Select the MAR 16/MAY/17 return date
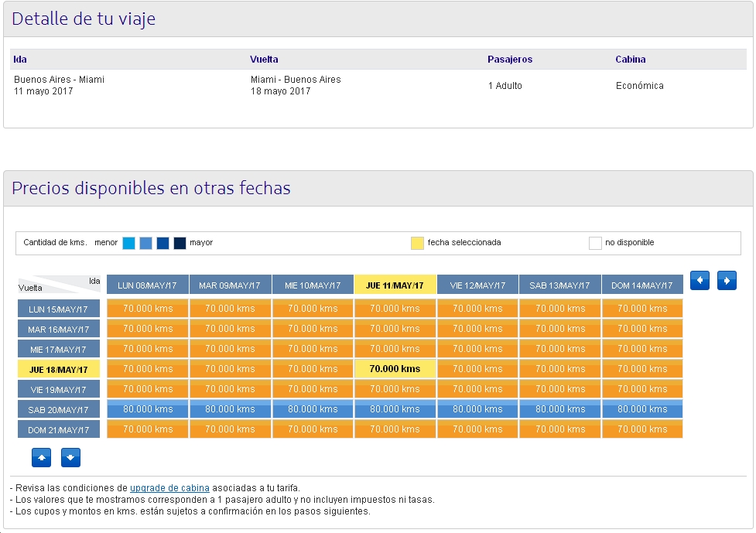This screenshot has height=533, width=756. 58,328
